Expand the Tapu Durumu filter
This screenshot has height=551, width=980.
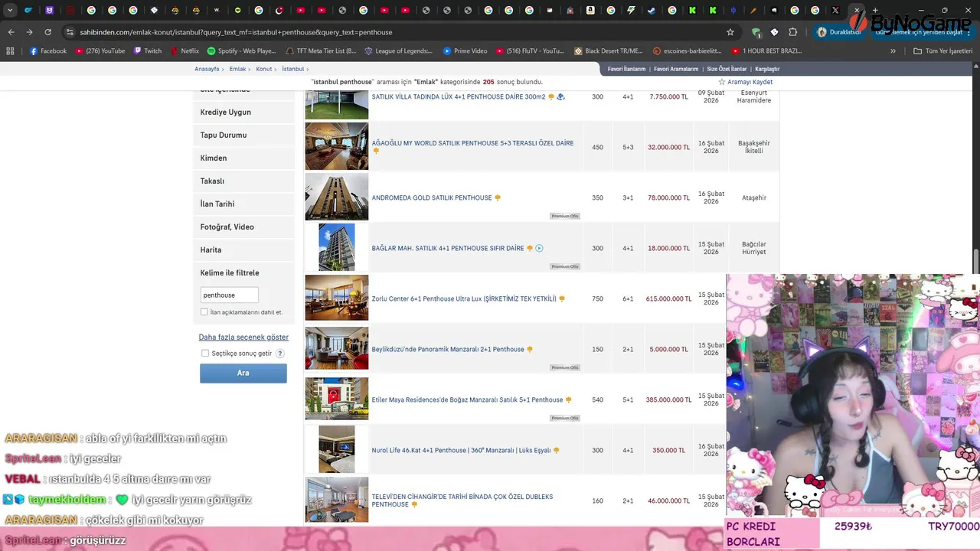(x=243, y=135)
